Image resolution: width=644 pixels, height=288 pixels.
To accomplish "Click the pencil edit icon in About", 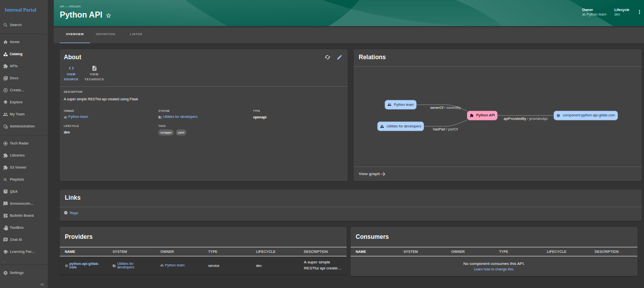I will coord(340,57).
